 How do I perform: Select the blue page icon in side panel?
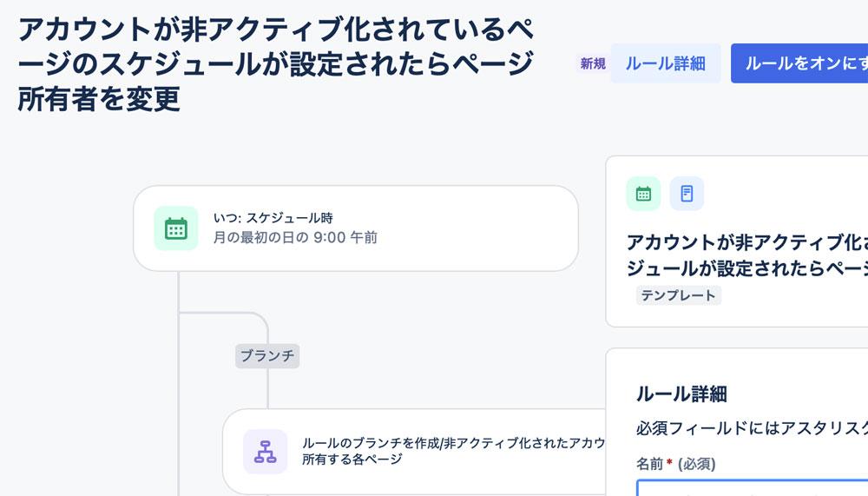pyautogui.click(x=687, y=194)
